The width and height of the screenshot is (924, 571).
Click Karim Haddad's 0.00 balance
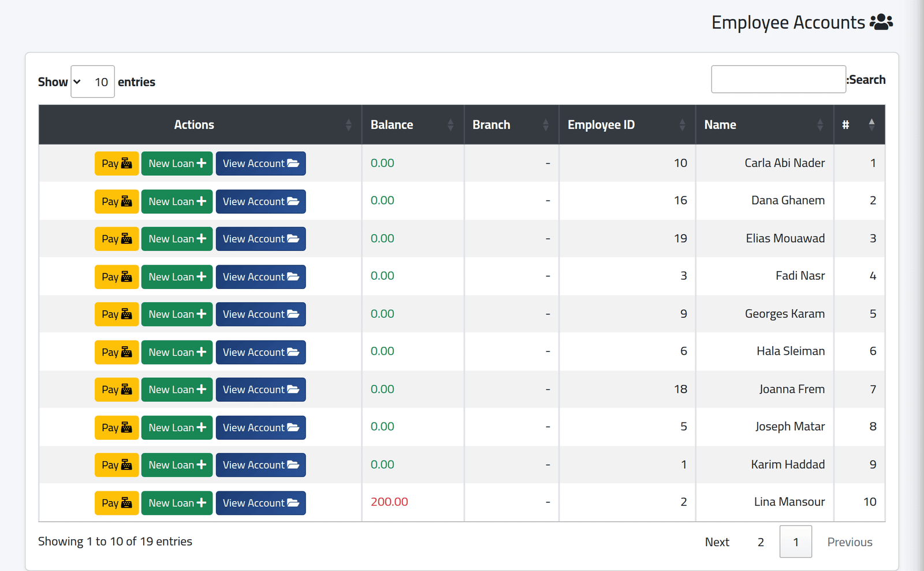pyautogui.click(x=382, y=465)
